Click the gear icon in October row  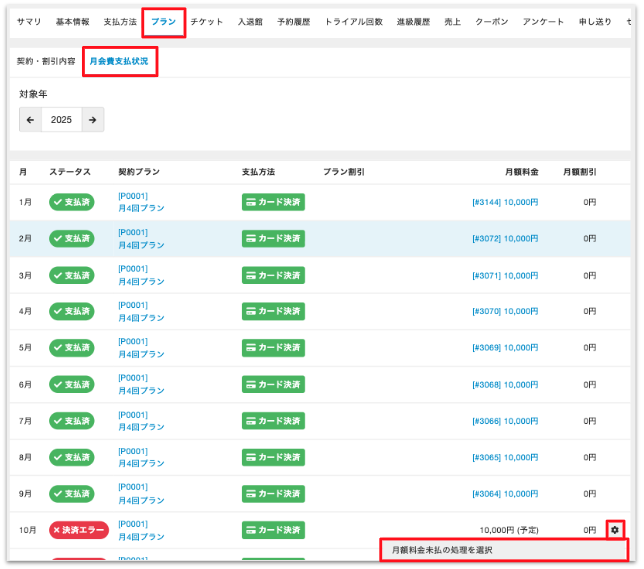[x=615, y=529]
